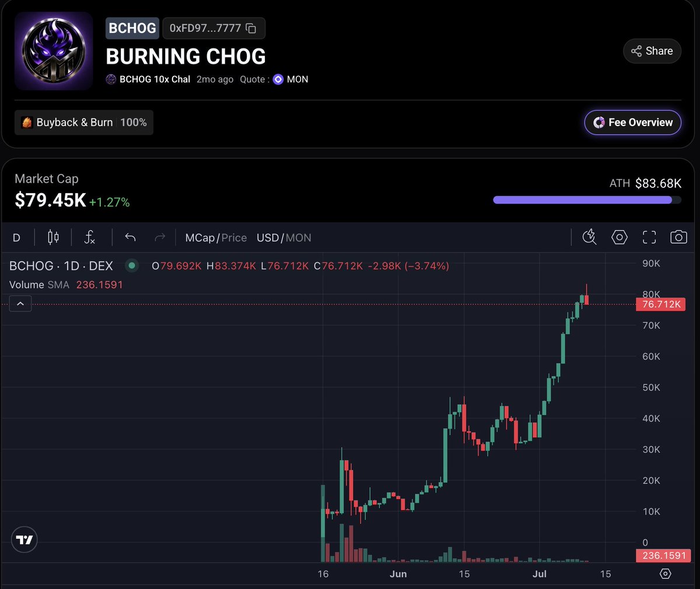Open the candlestick chart style menu

click(53, 237)
